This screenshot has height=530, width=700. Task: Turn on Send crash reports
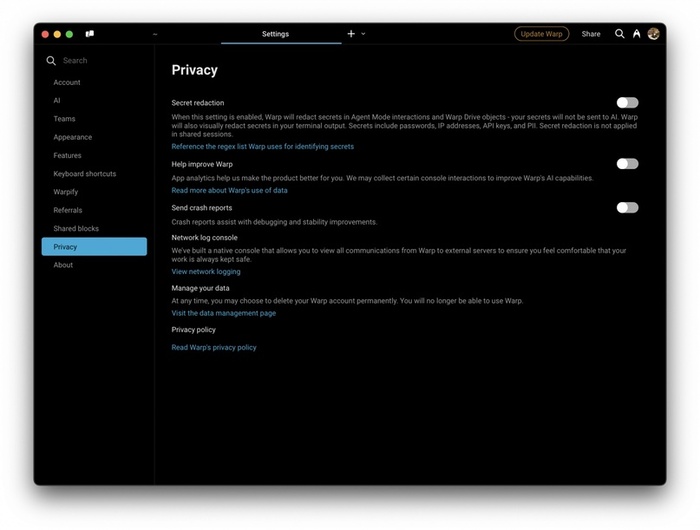(627, 208)
